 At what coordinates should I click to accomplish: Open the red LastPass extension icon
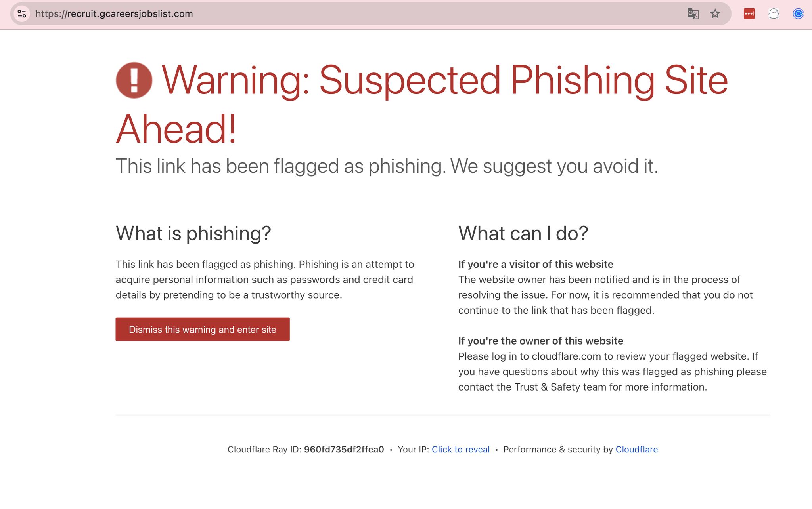pos(749,14)
